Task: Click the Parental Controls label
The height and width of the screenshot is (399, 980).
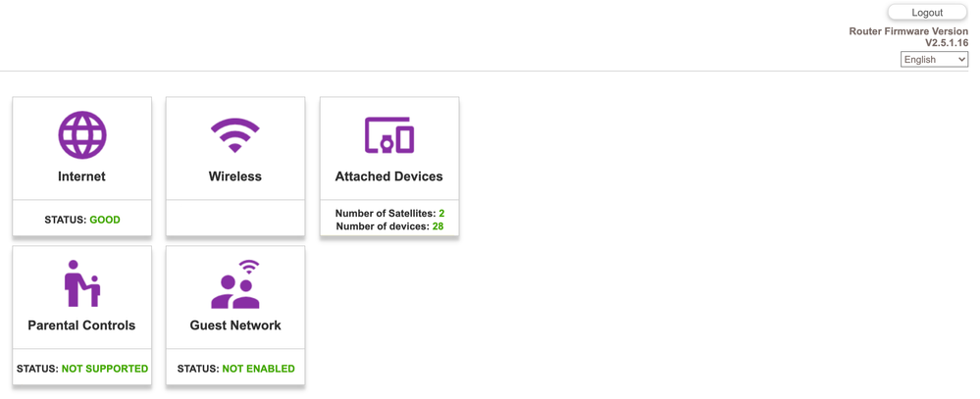Action: 82,325
